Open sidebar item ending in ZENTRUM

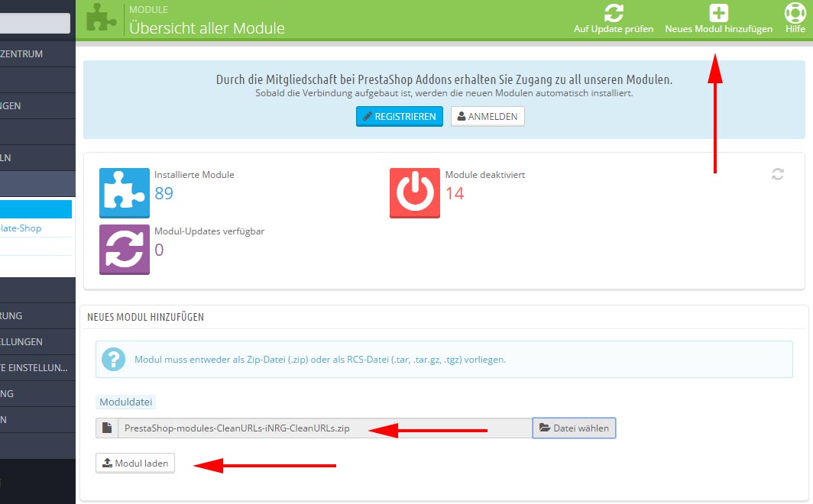pos(37,54)
